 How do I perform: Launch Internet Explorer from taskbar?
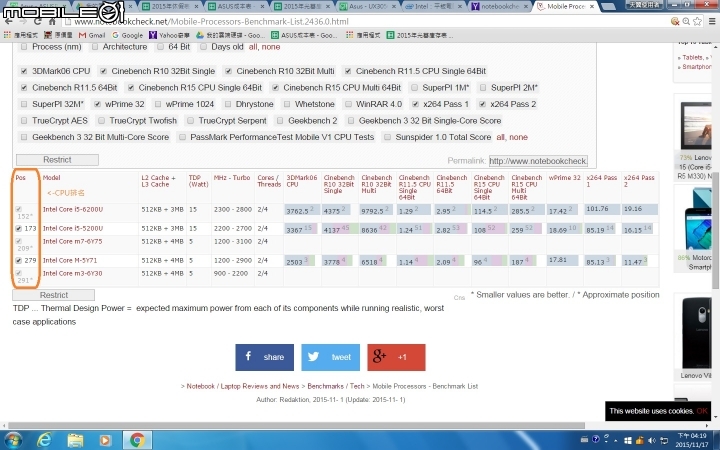(44, 440)
